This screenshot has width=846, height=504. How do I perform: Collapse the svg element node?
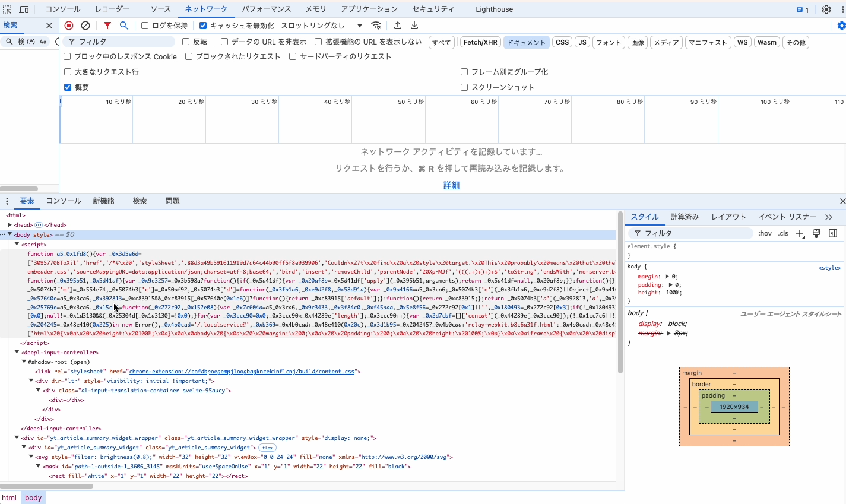31,457
